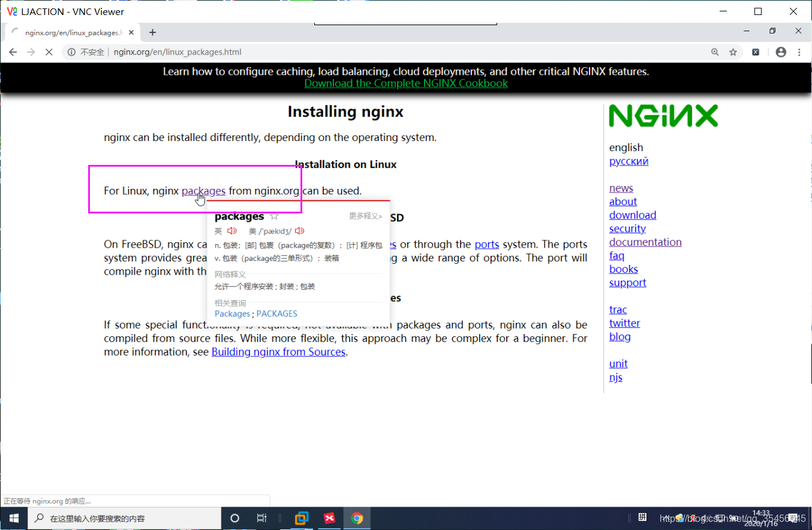Open the 'trac' sidebar link
The height and width of the screenshot is (530, 812).
[618, 309]
